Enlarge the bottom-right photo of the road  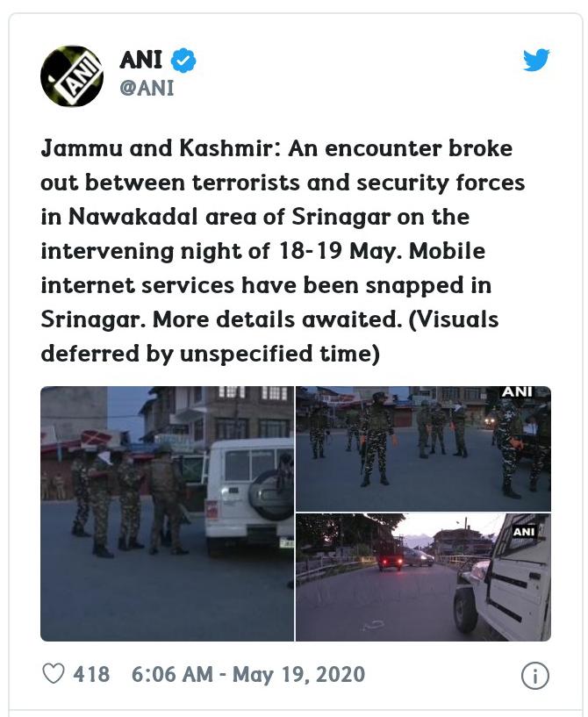[x=423, y=577]
